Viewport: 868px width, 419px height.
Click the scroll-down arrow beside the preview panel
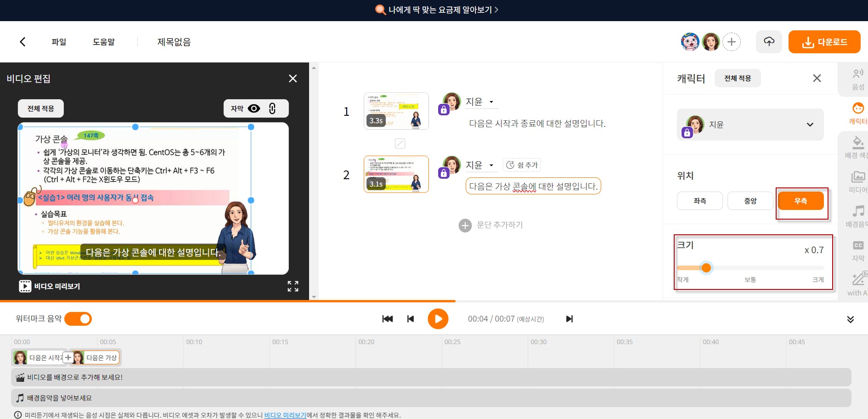pos(314,297)
